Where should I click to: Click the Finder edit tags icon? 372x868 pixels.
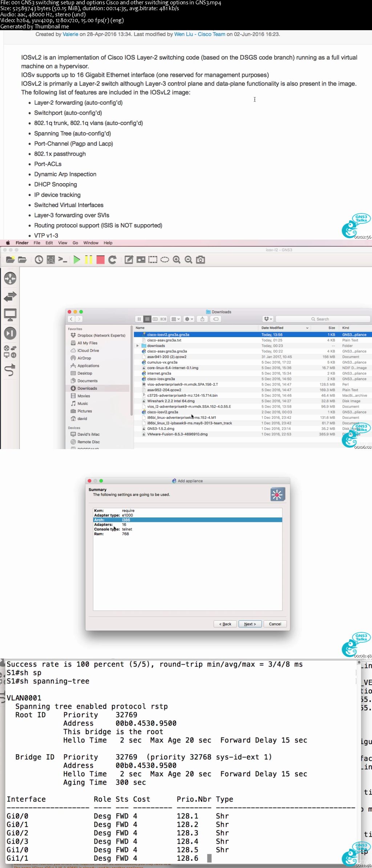pos(216,319)
